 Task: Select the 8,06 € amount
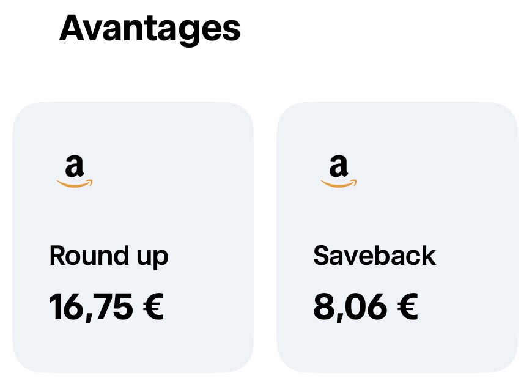click(366, 307)
